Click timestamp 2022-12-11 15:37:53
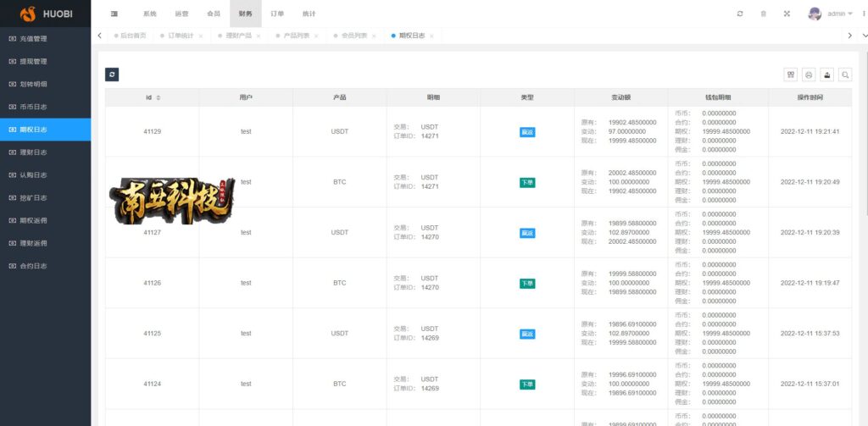The width and height of the screenshot is (868, 426). point(810,334)
